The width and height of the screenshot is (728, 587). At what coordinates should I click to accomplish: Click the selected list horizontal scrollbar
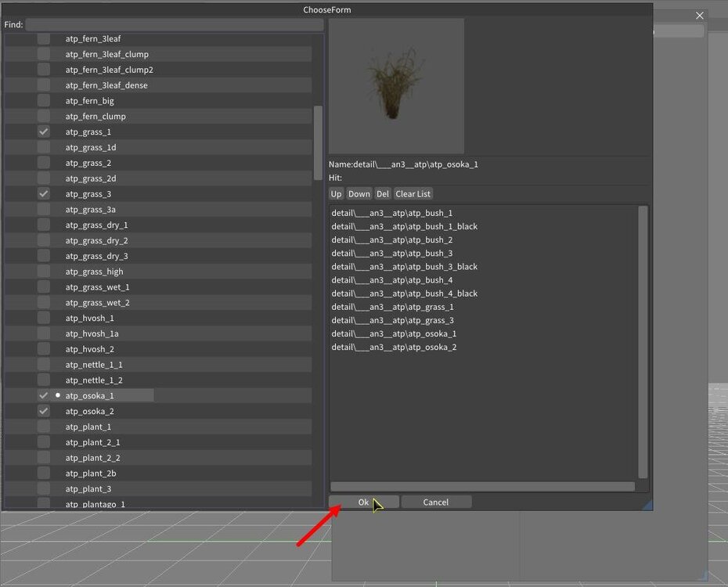pos(483,486)
